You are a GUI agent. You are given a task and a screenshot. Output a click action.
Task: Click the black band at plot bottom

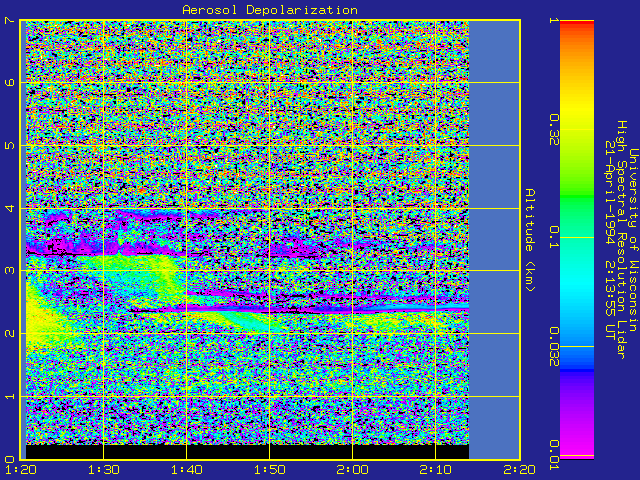(x=247, y=452)
